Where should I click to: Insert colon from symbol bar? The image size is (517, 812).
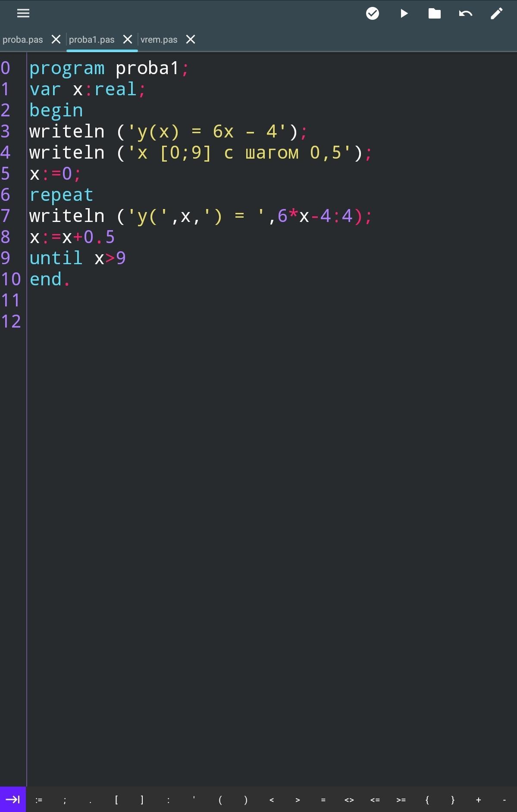click(x=168, y=800)
